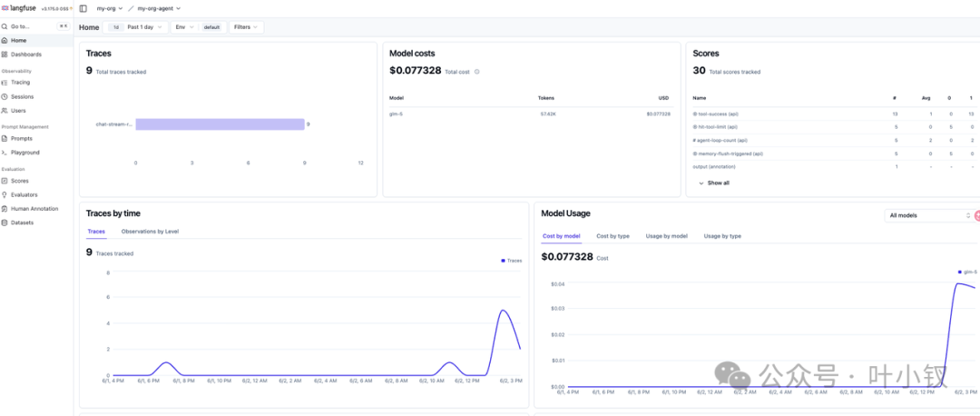
Task: Click the info icon beside Total cost
Action: (x=477, y=72)
